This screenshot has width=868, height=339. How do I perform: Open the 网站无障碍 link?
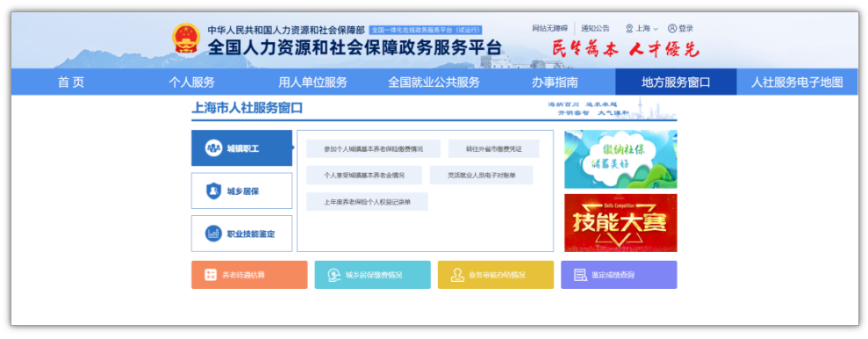[549, 28]
